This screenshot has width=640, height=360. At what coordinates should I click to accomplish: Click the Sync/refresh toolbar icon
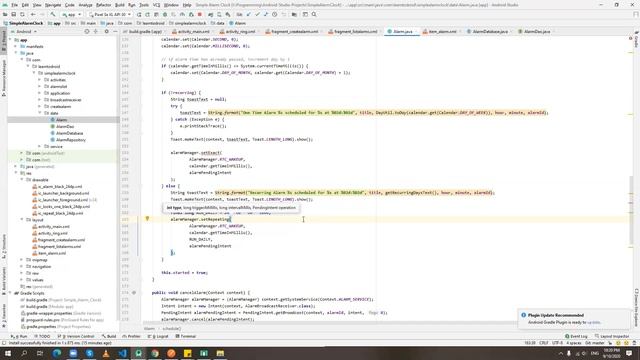click(22, 15)
